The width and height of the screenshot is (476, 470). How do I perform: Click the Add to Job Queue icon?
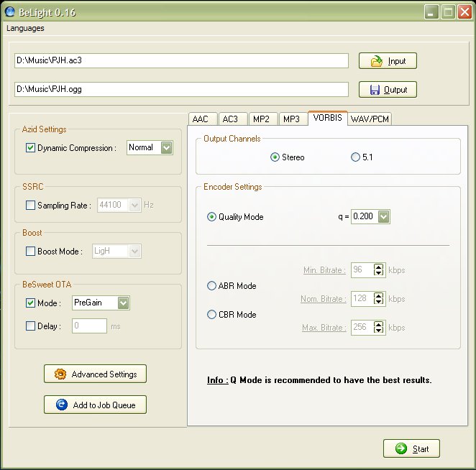tap(60, 405)
